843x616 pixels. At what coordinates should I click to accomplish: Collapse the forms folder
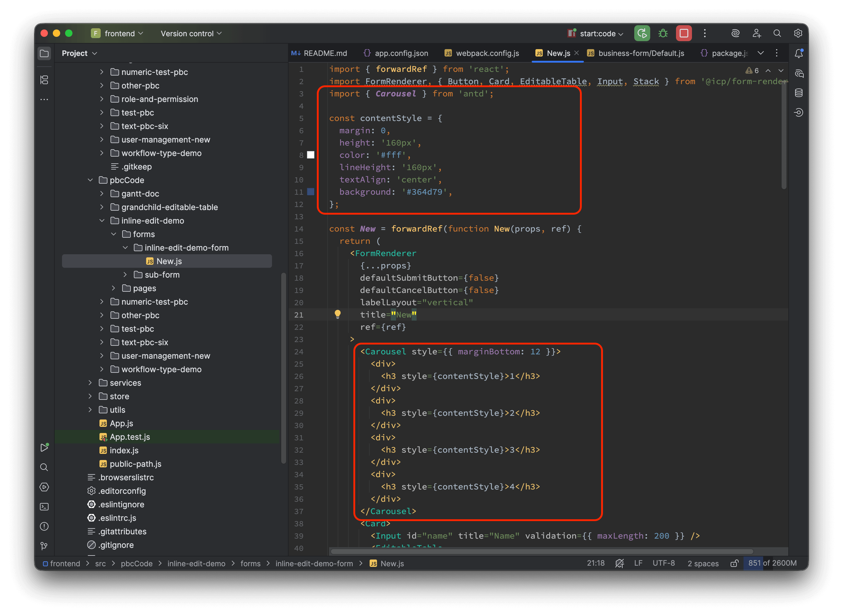pyautogui.click(x=114, y=234)
